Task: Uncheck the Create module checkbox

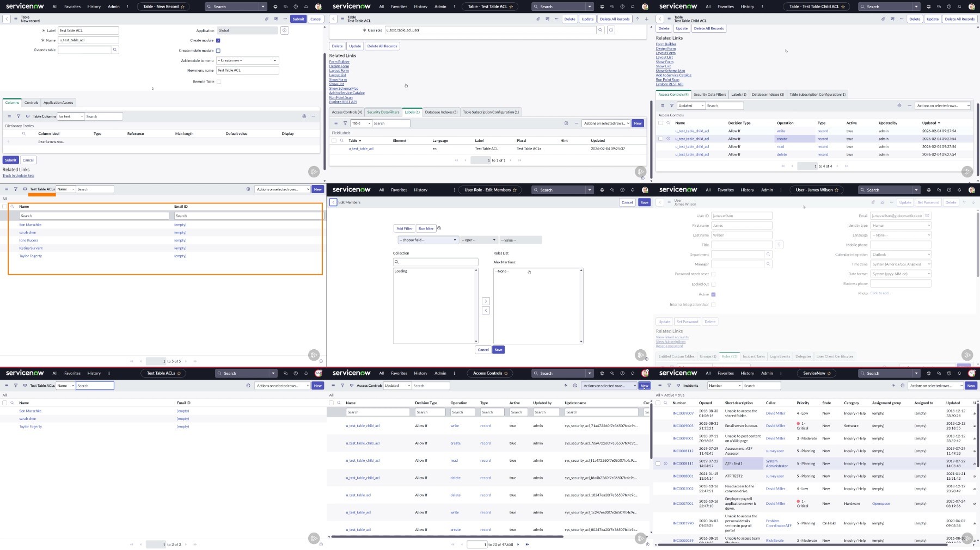Action: [218, 40]
